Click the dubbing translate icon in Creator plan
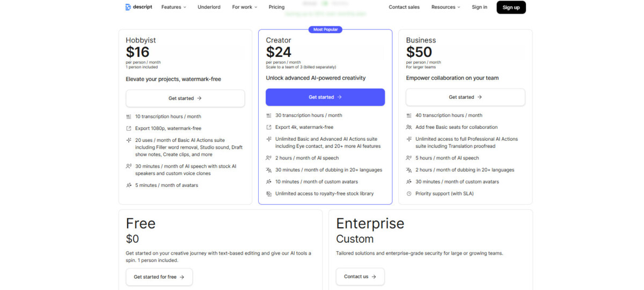 (269, 170)
